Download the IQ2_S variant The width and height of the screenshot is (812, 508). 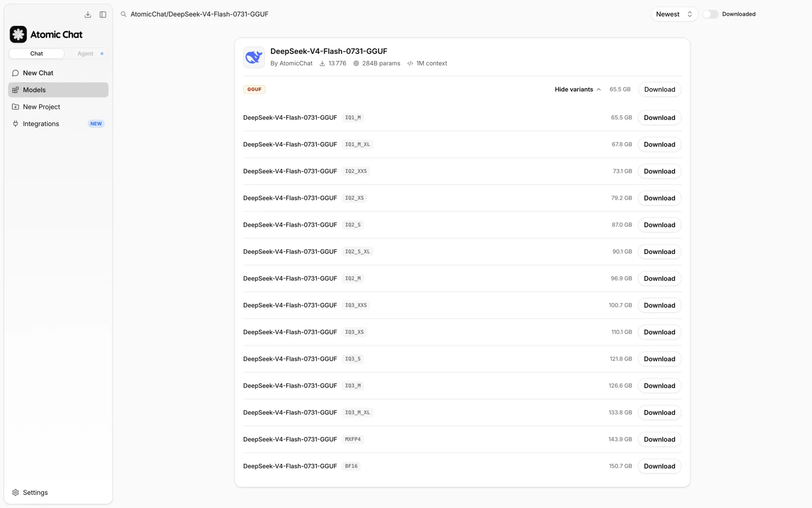pyautogui.click(x=660, y=225)
